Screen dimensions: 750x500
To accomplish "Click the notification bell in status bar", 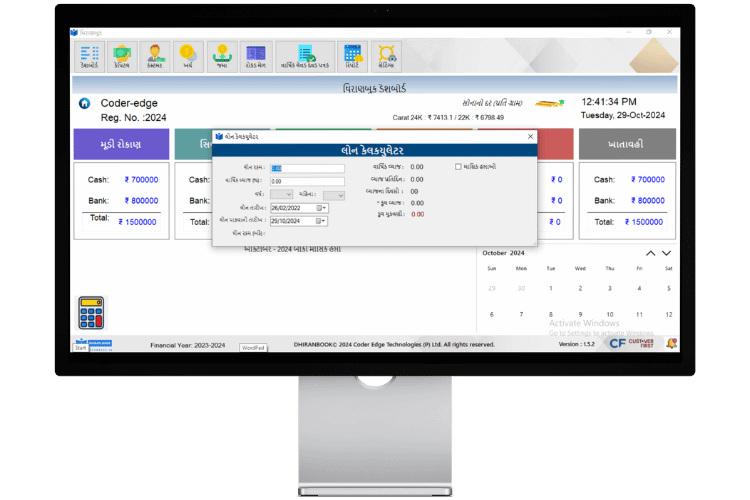I will pos(672,343).
